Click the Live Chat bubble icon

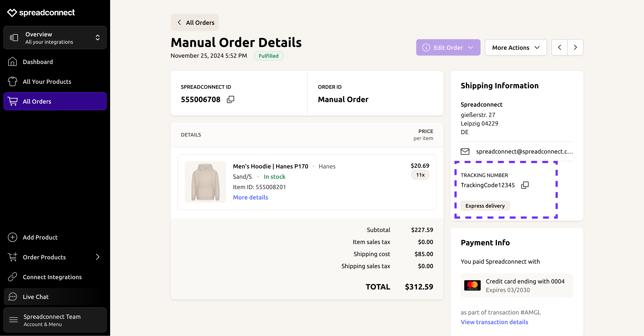tap(12, 296)
